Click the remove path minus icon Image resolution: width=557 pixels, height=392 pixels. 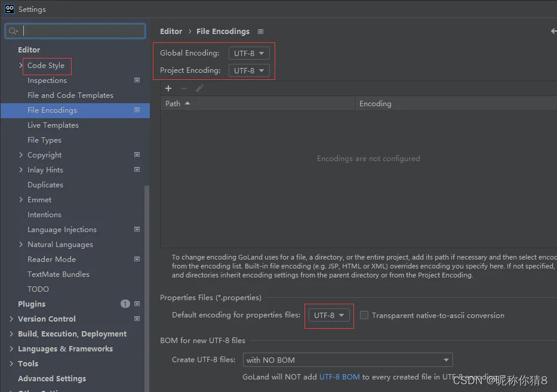184,88
